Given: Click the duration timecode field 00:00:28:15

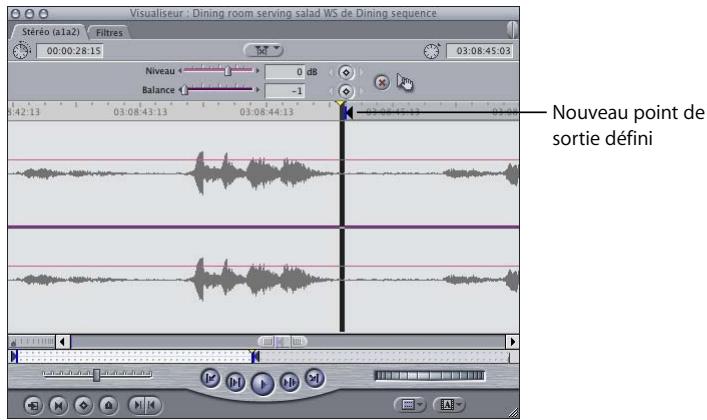Looking at the screenshot, I should point(70,51).
